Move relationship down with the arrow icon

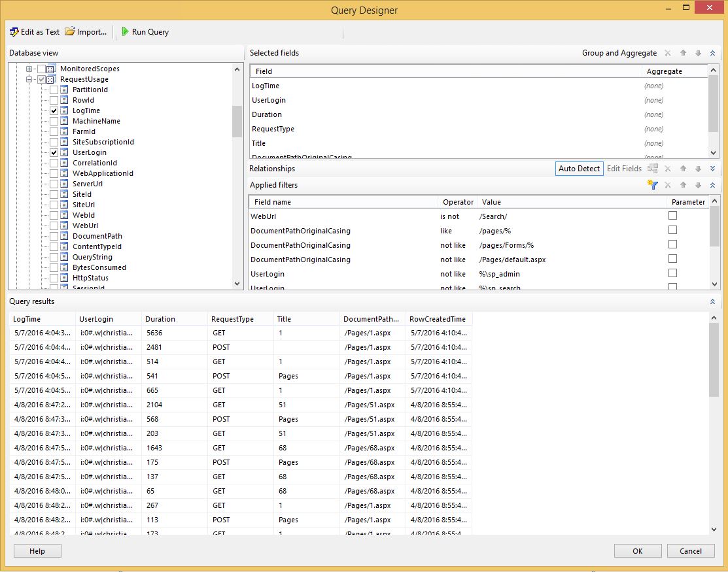(698, 169)
